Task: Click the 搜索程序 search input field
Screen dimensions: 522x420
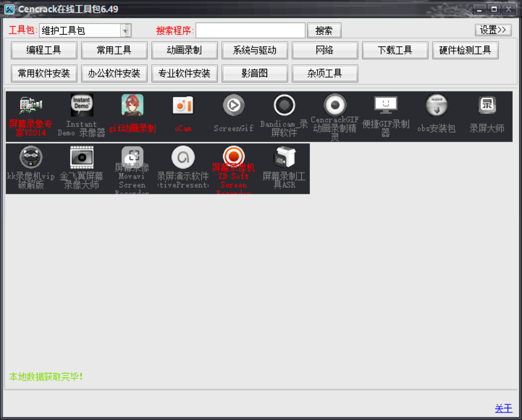Action: [x=250, y=31]
